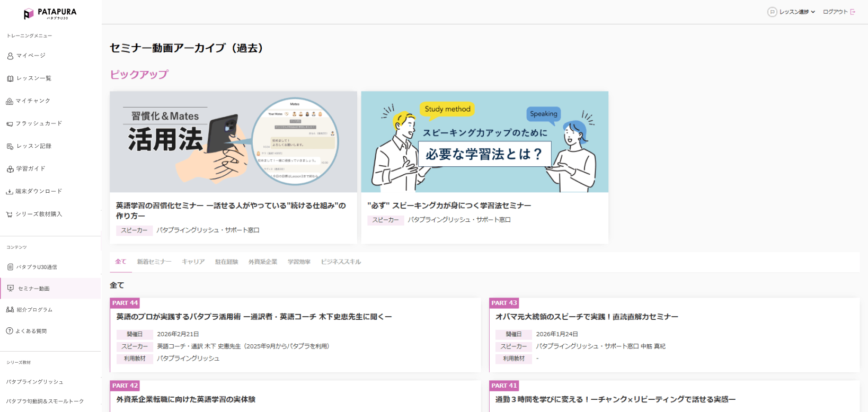The image size is (868, 412).
Task: Open マイページ person icon
Action: (10, 56)
